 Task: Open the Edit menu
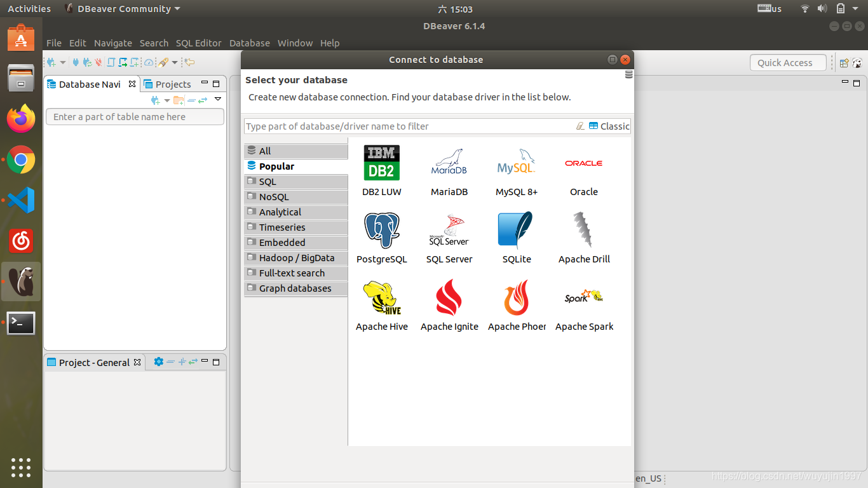click(x=78, y=43)
